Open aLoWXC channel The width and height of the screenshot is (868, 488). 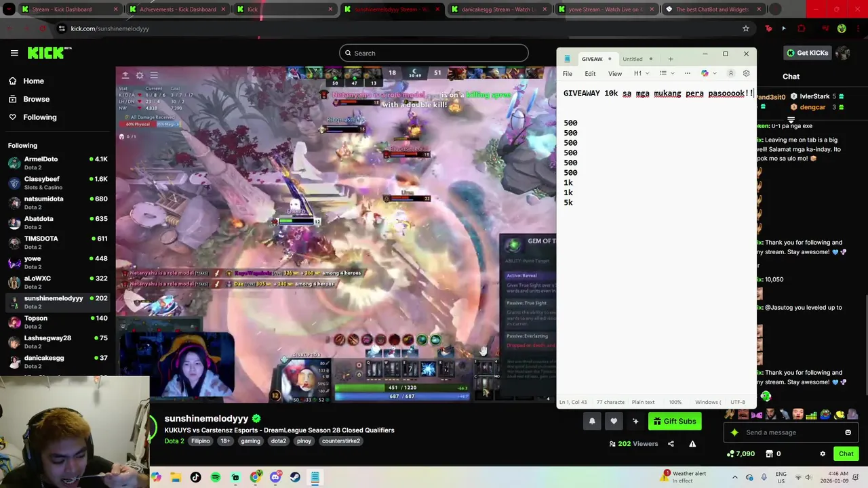[58, 282]
